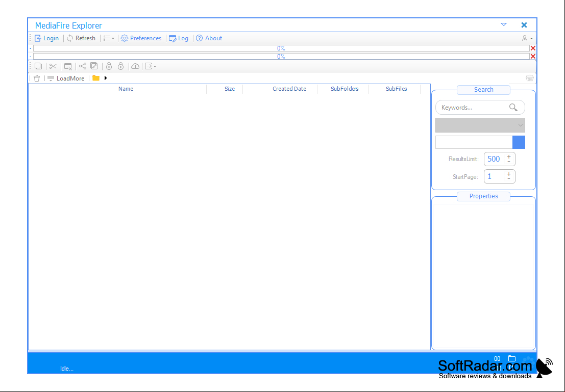Click the cloud upload icon
This screenshot has width=565, height=392.
[x=135, y=66]
